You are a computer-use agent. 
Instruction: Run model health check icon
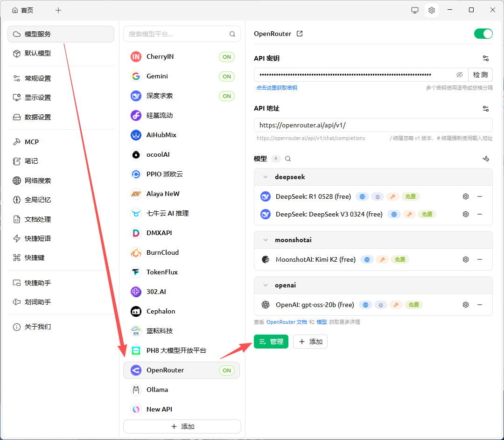(x=486, y=159)
